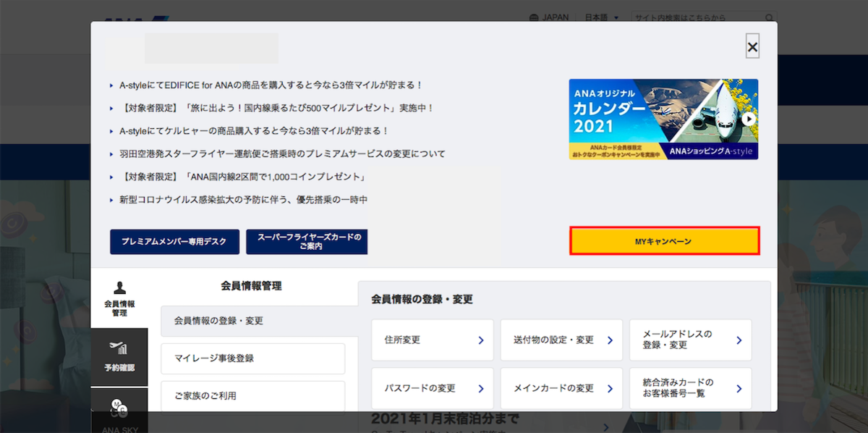Click the person icon above 会員情報管理
Screen dimensions: 868x433
(119, 287)
